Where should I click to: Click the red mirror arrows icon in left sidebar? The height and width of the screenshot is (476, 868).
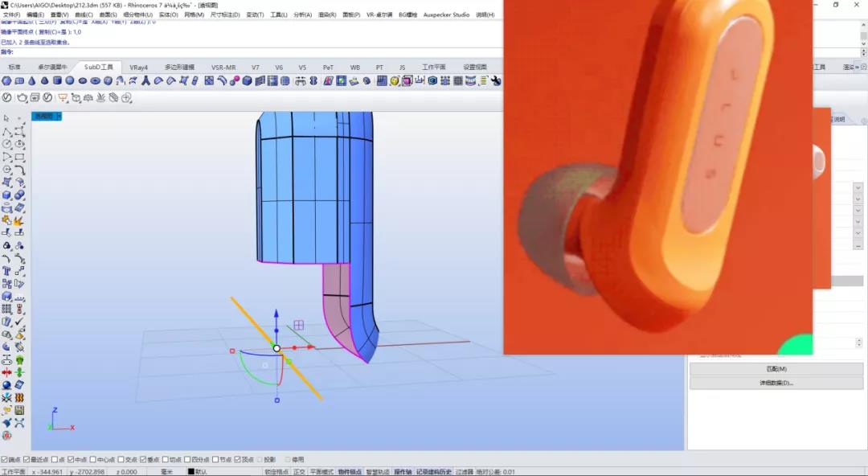point(6,372)
